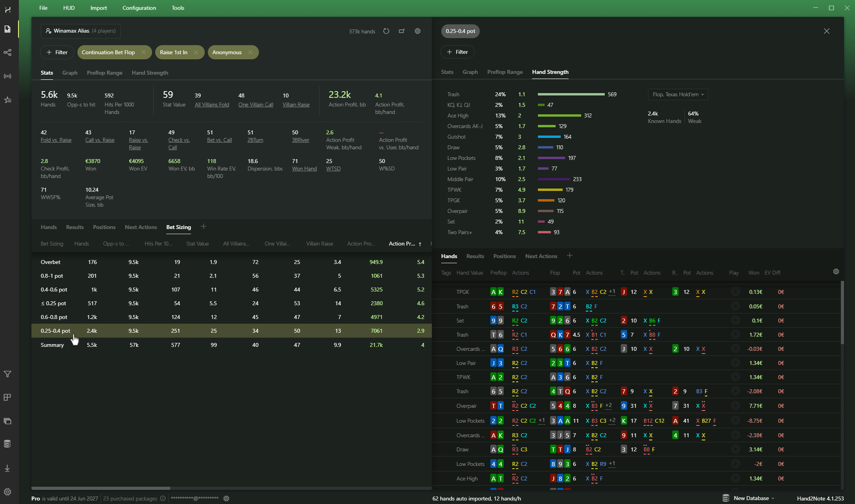
Task: Open the One Villain Call stat link
Action: [x=256, y=104]
